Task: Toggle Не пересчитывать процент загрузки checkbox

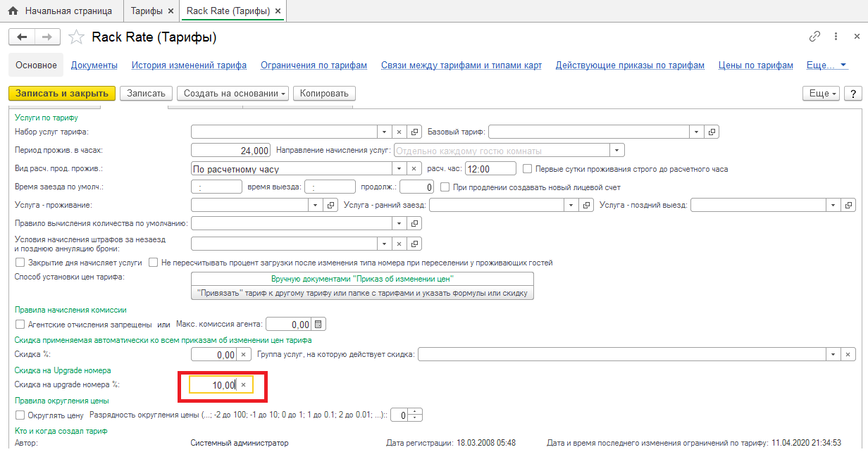Action: point(153,263)
